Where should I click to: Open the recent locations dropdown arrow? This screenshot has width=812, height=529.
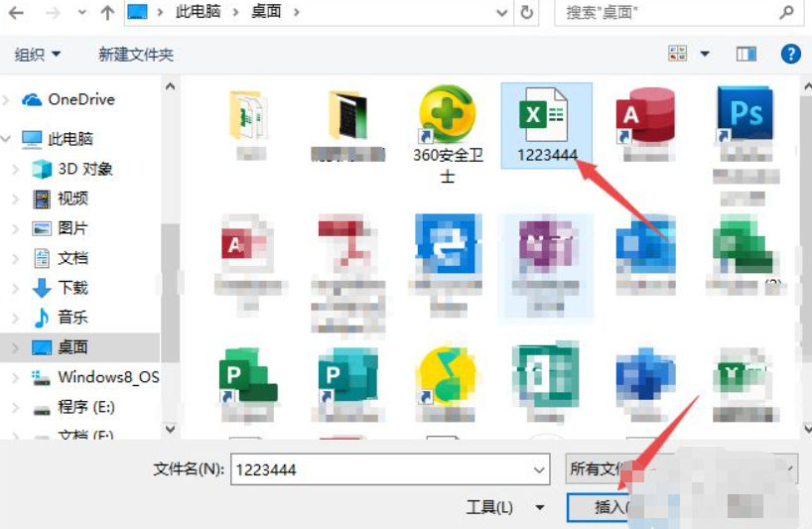(81, 13)
